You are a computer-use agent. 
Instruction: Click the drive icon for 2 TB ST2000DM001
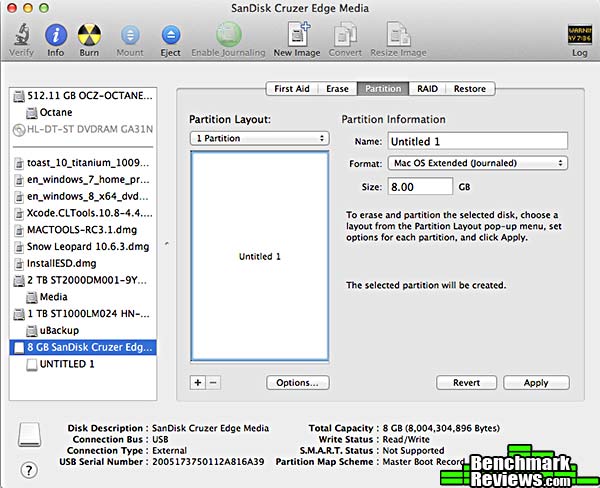click(x=19, y=281)
